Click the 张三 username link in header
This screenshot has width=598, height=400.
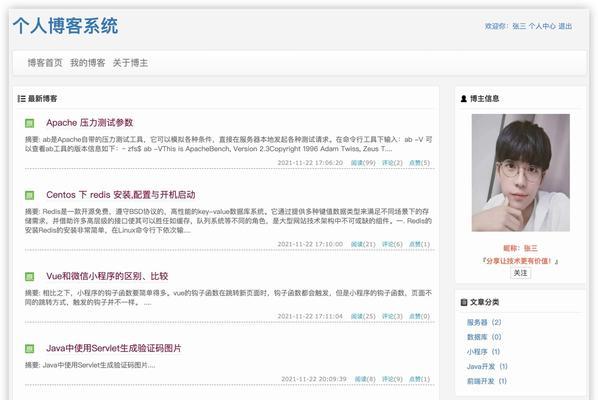tap(519, 26)
